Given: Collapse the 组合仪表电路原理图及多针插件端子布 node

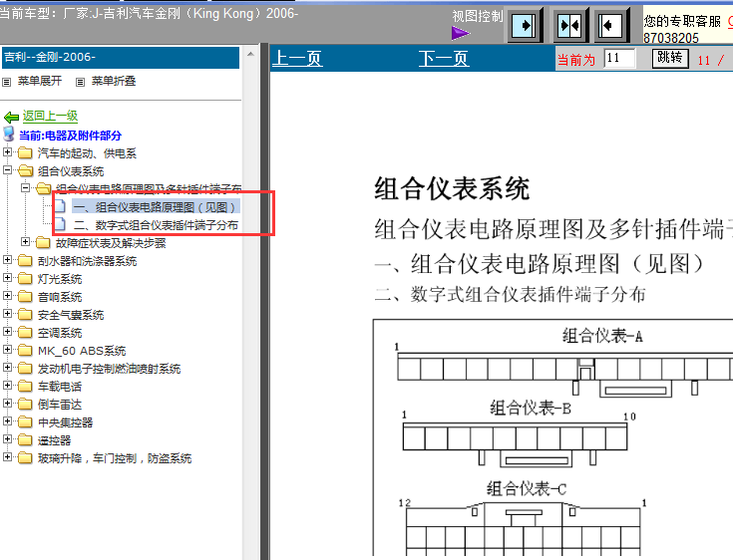Looking at the screenshot, I should [x=26, y=187].
